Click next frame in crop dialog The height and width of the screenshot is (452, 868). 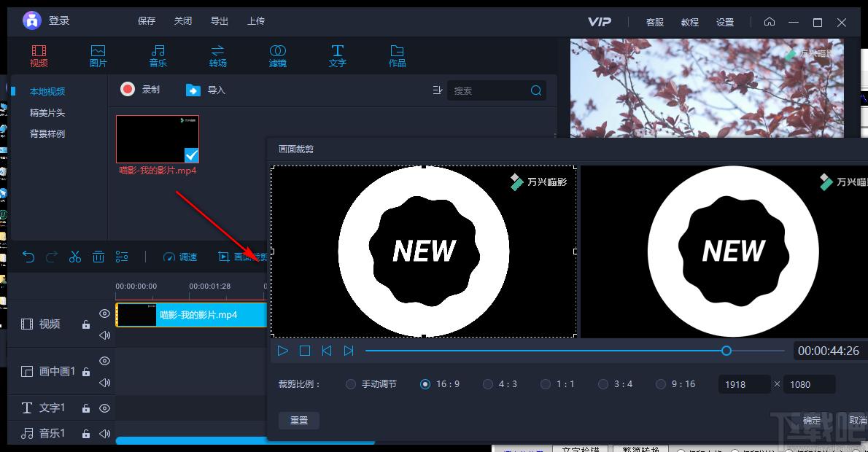tap(348, 351)
